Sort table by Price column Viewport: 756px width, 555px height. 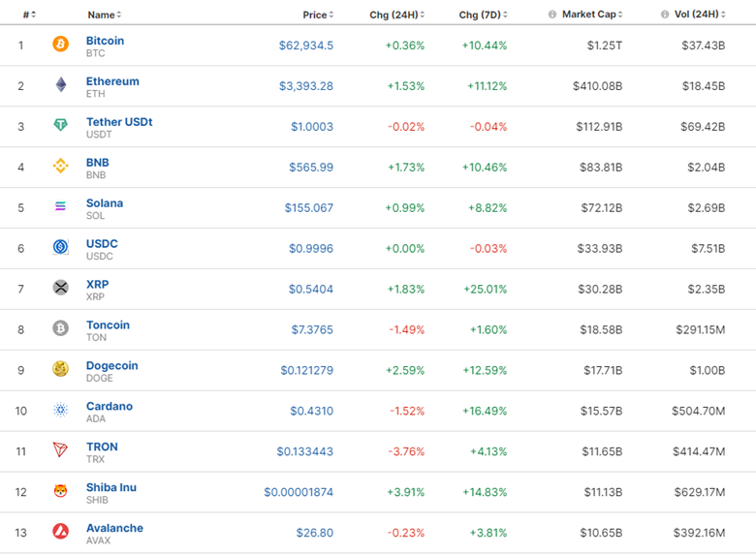click(x=318, y=15)
